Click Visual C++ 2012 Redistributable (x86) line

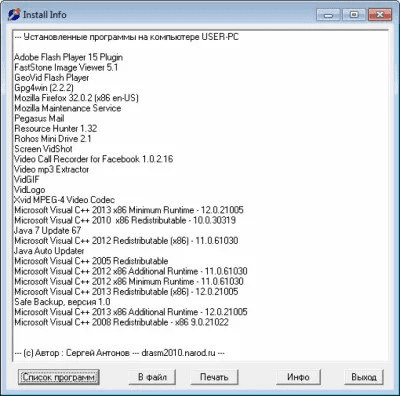click(x=126, y=241)
